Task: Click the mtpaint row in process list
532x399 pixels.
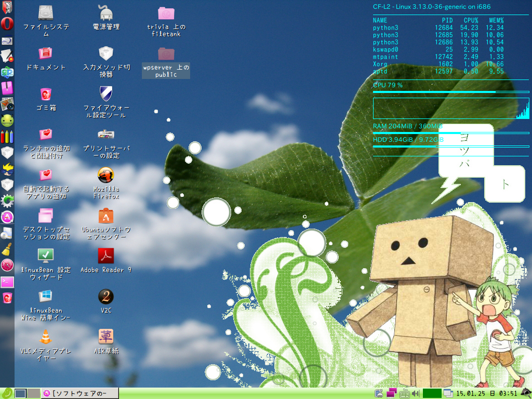Action: point(438,57)
